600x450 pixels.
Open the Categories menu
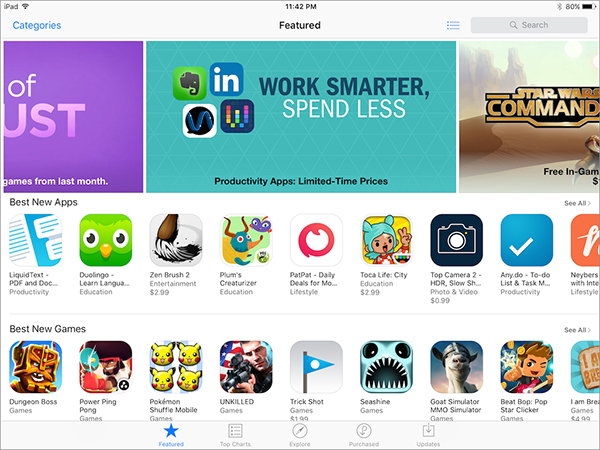pyautogui.click(x=37, y=25)
